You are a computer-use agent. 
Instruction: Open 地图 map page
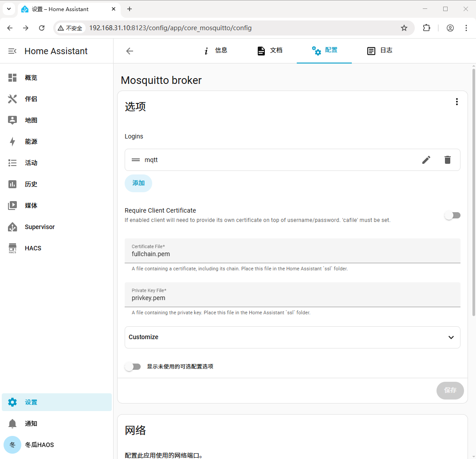(56, 120)
